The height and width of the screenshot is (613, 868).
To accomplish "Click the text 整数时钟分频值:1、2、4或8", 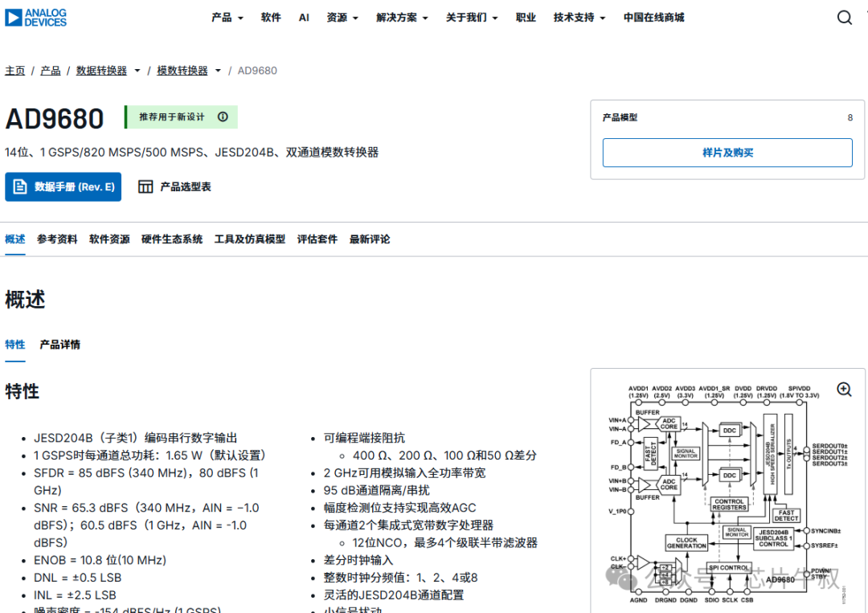I will click(400, 578).
